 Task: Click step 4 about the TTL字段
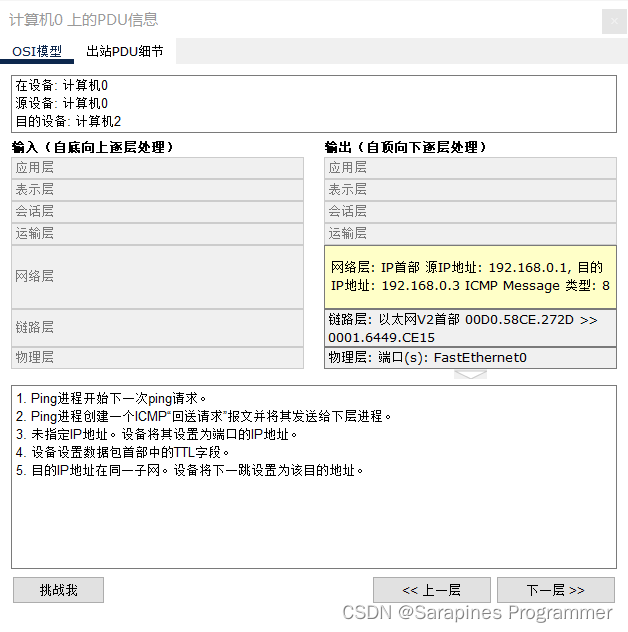123,452
